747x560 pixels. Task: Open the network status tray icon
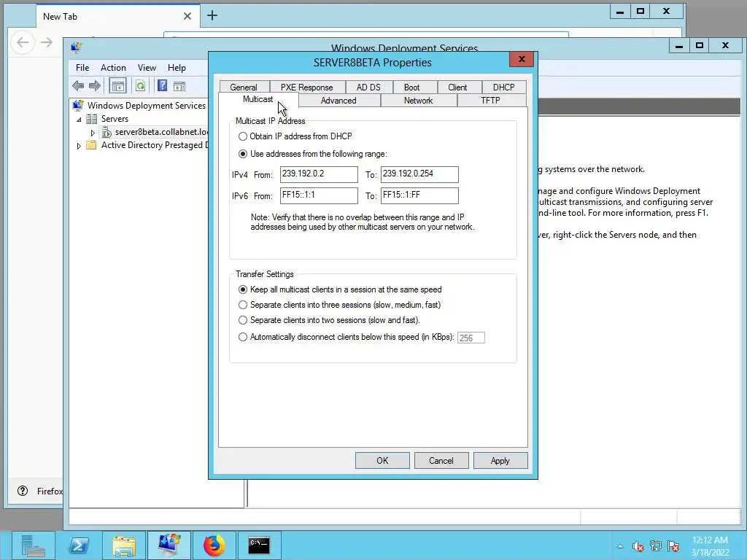coord(656,546)
